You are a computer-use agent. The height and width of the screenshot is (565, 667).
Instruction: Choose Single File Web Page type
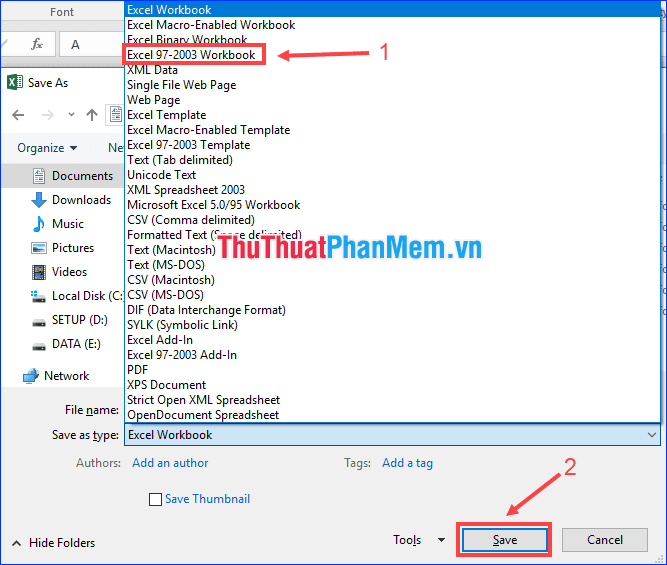392,85
